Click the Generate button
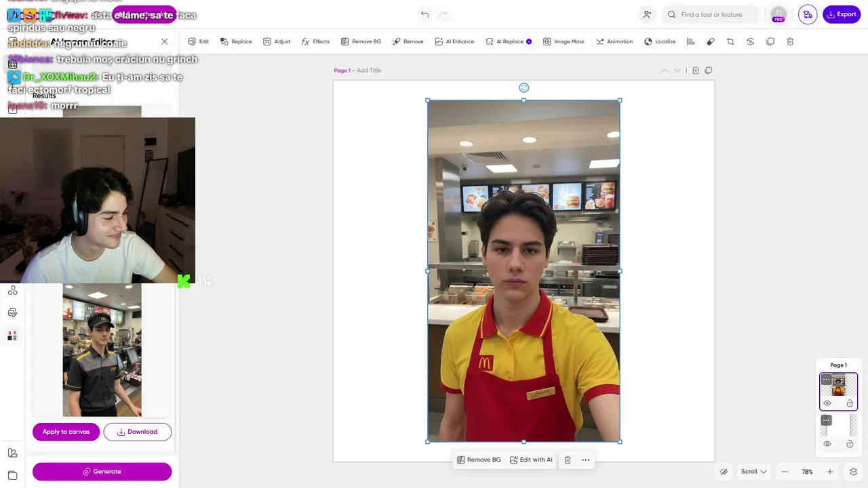Screen dimensions: 868x488 (102, 472)
